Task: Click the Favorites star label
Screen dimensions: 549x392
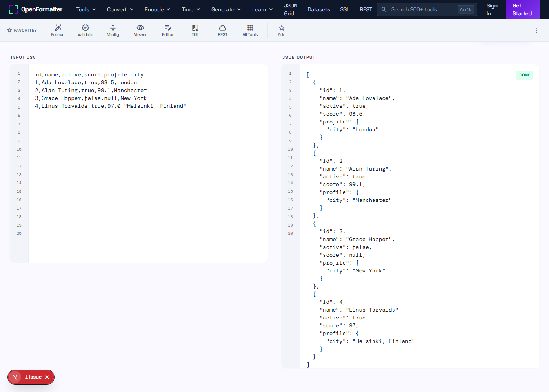Action: [x=22, y=30]
